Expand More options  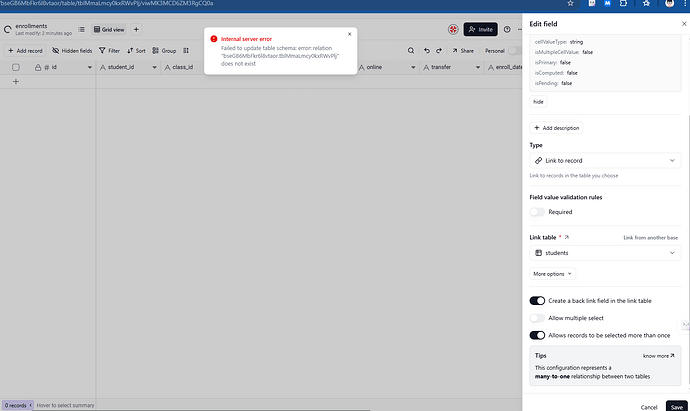[552, 273]
